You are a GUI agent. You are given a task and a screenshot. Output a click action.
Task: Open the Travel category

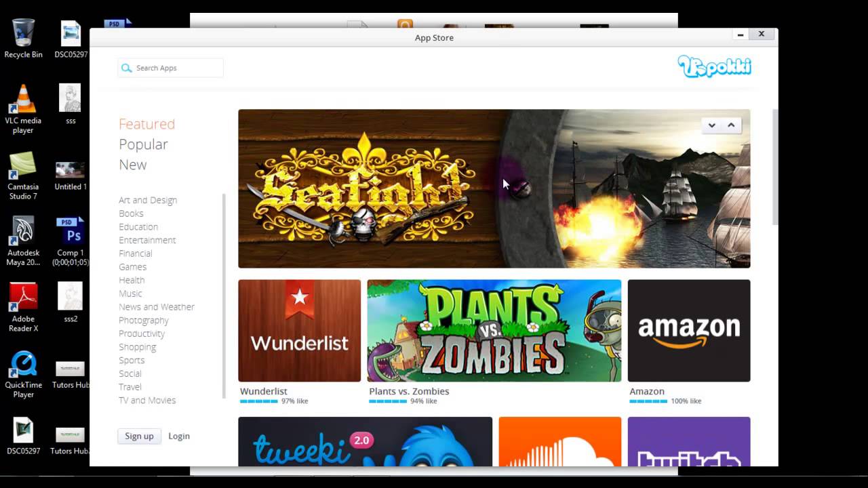point(130,387)
